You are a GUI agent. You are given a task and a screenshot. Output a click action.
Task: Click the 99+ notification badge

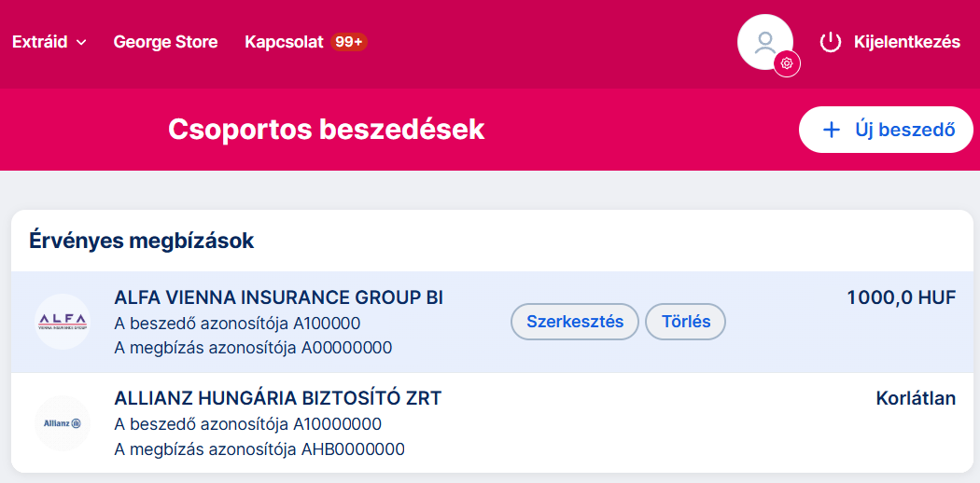(349, 42)
